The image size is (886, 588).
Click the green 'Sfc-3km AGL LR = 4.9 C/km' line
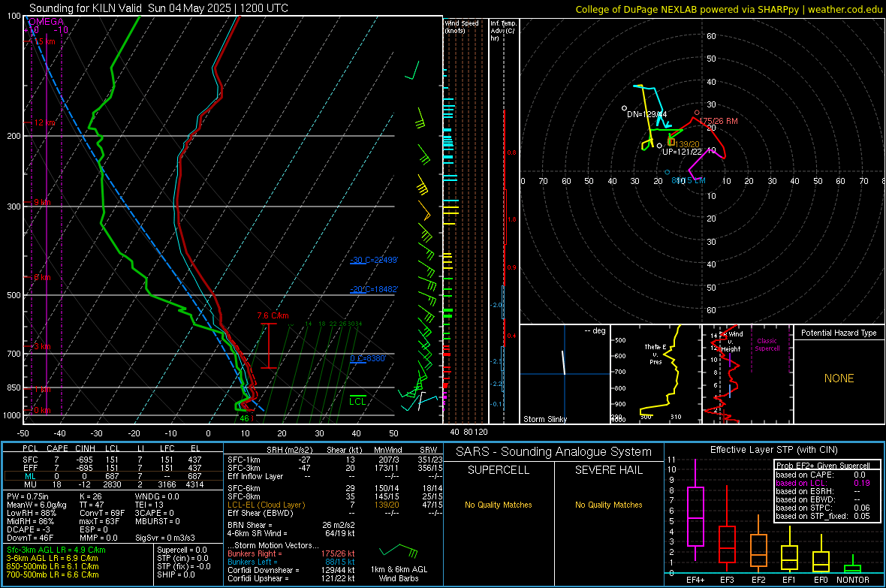(56, 550)
